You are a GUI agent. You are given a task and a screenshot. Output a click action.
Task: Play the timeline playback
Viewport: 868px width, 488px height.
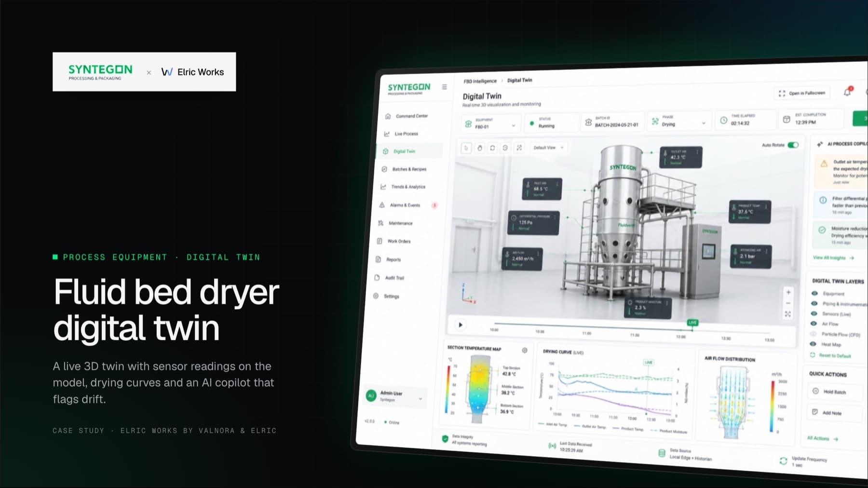pyautogui.click(x=460, y=325)
